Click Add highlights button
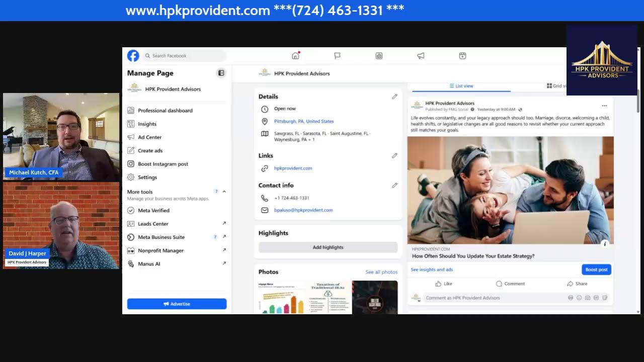The height and width of the screenshot is (362, 644). [x=328, y=247]
